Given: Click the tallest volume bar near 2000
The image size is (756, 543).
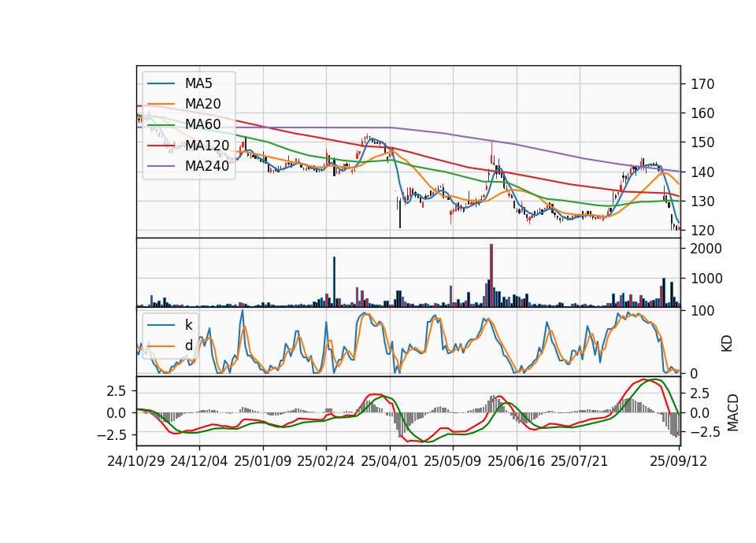Looking at the screenshot, I should coord(491,275).
